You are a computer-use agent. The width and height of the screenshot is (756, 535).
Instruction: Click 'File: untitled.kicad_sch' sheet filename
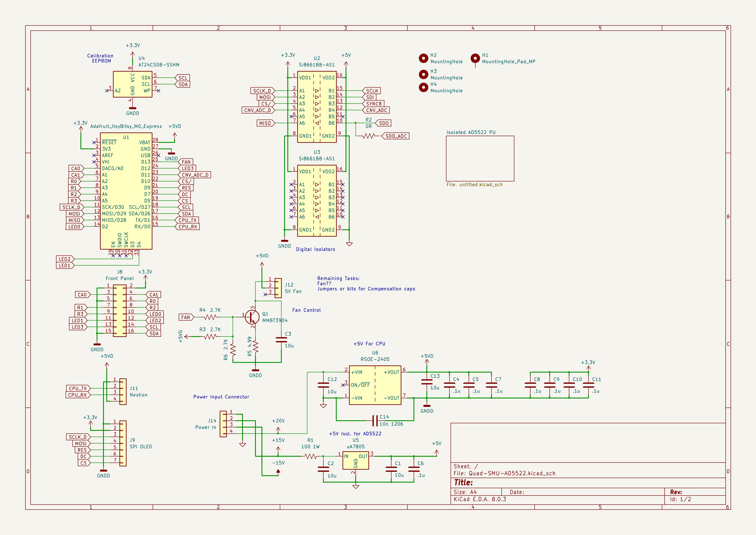[474, 184]
